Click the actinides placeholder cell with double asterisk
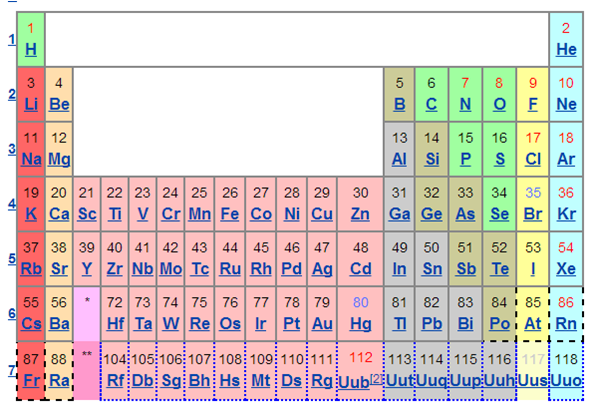Viewport: 593px width, 410px height. [87, 371]
